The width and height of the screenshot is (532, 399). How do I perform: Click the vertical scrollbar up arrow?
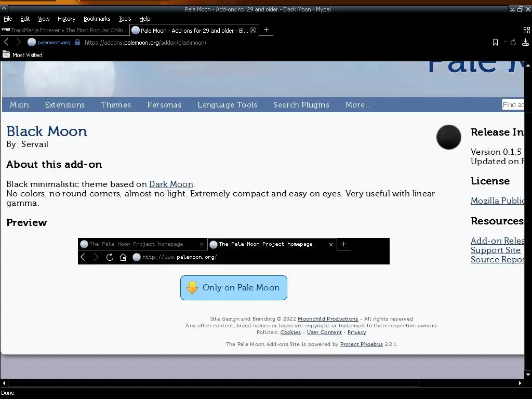(x=528, y=65)
